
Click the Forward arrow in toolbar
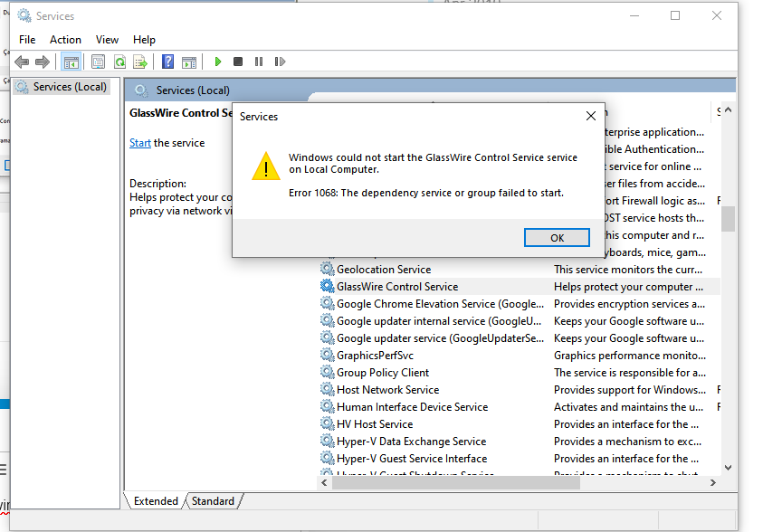pos(42,62)
